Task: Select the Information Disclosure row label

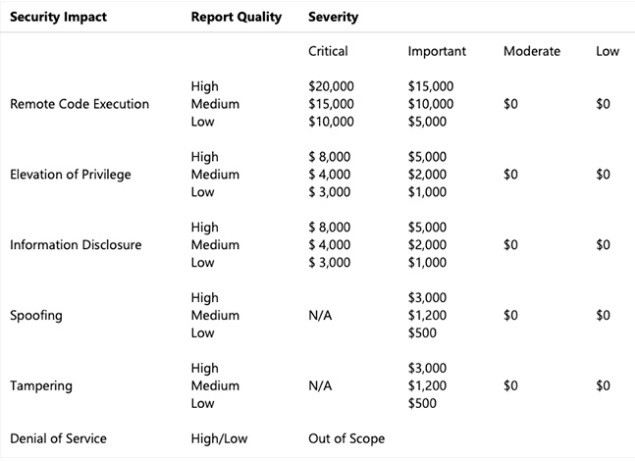Action: click(x=76, y=245)
